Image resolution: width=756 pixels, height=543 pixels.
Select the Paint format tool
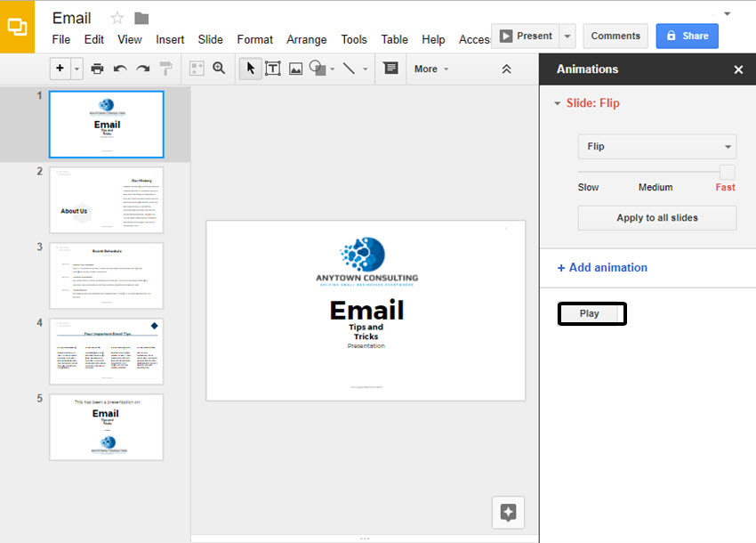165,69
